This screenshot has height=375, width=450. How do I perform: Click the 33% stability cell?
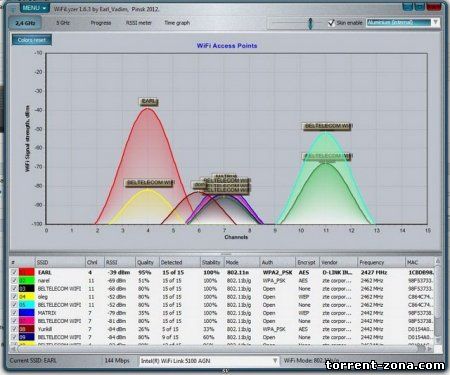(x=209, y=329)
